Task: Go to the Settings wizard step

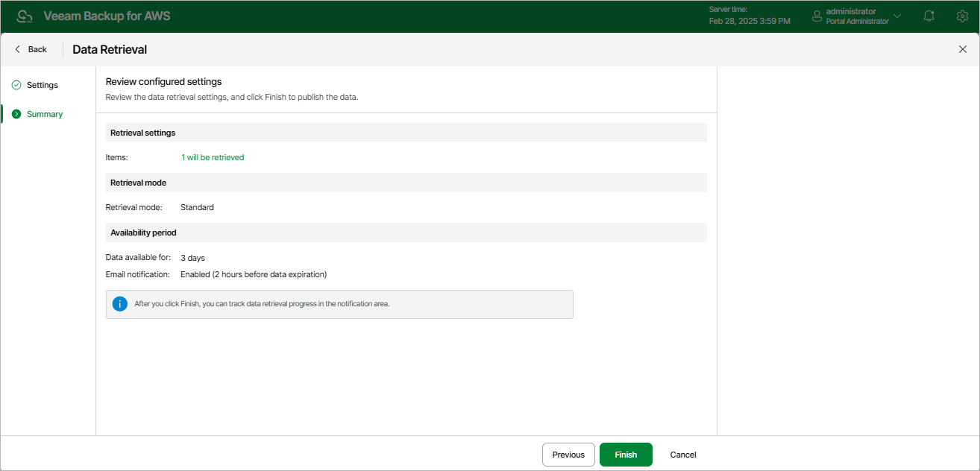Action: click(43, 85)
